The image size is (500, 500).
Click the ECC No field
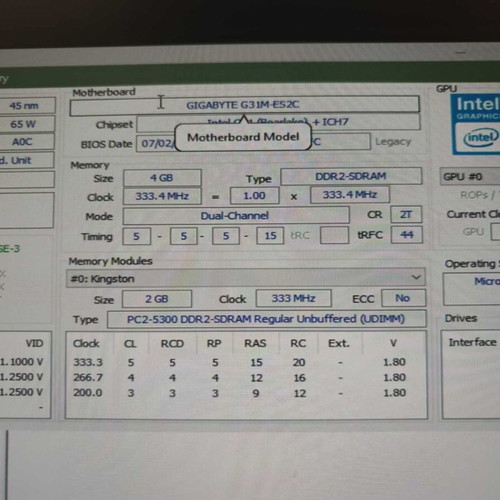pos(403,298)
